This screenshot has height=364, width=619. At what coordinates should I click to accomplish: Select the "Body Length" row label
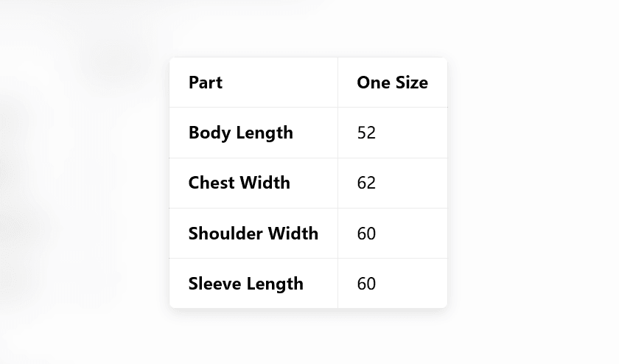[x=240, y=133]
